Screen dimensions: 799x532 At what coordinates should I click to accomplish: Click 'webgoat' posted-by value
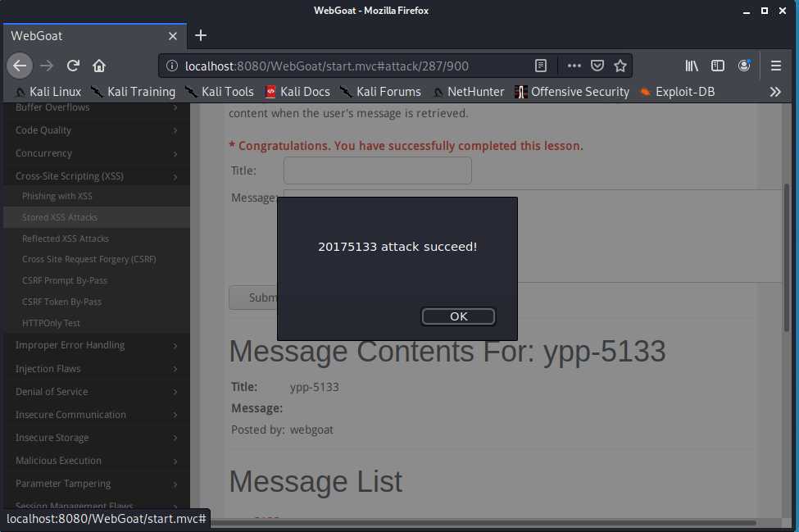coord(311,430)
